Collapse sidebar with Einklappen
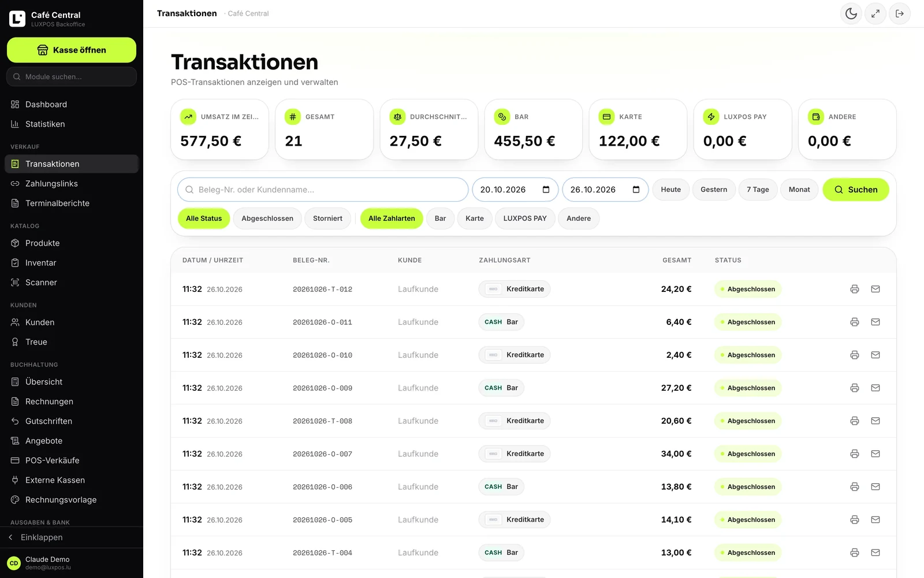924x578 pixels. (x=72, y=538)
